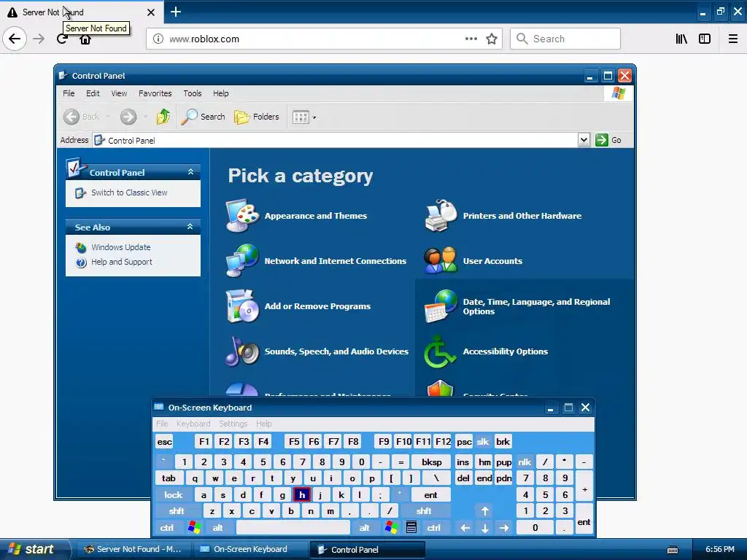Click Switch to Classic View link
Screen dimensions: 747x560
[x=129, y=192]
